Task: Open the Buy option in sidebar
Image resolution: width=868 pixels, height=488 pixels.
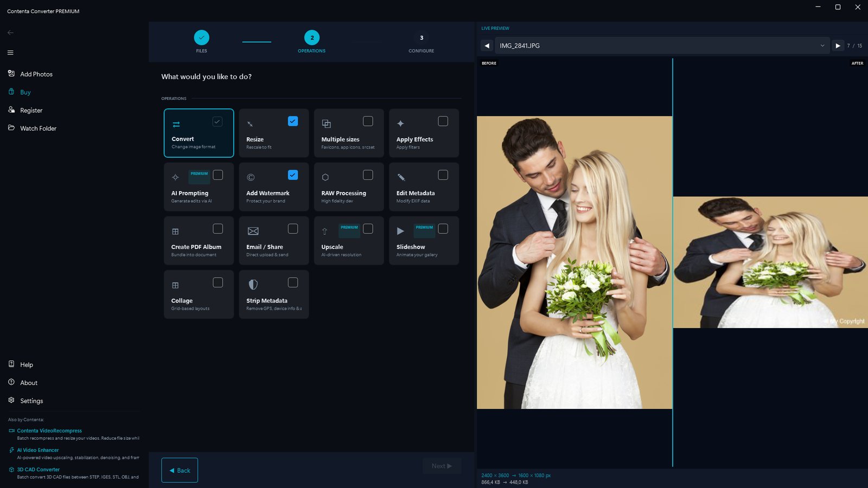Action: (x=25, y=92)
